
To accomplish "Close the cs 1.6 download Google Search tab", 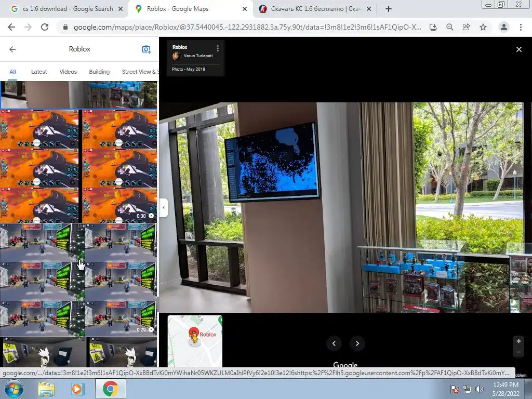I will [x=121, y=9].
